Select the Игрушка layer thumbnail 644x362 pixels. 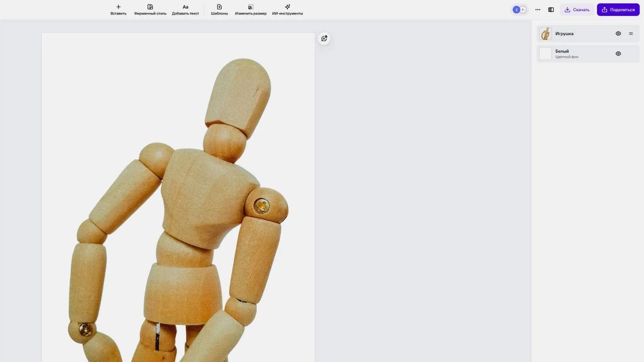click(545, 33)
